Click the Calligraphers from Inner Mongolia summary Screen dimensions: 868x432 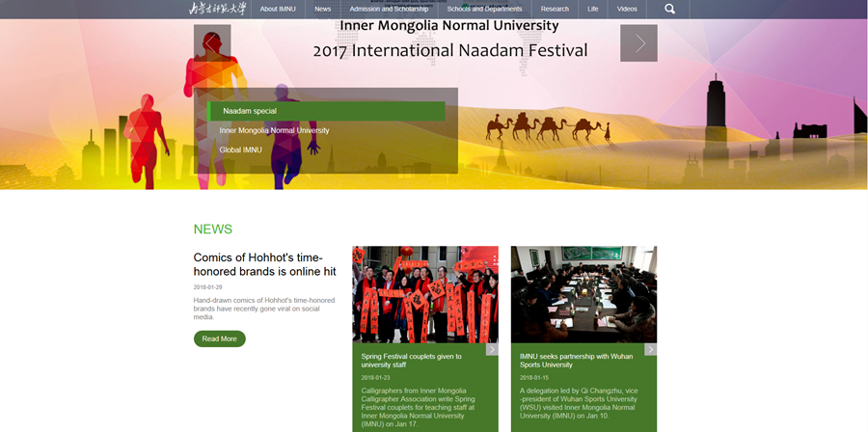[x=418, y=407]
